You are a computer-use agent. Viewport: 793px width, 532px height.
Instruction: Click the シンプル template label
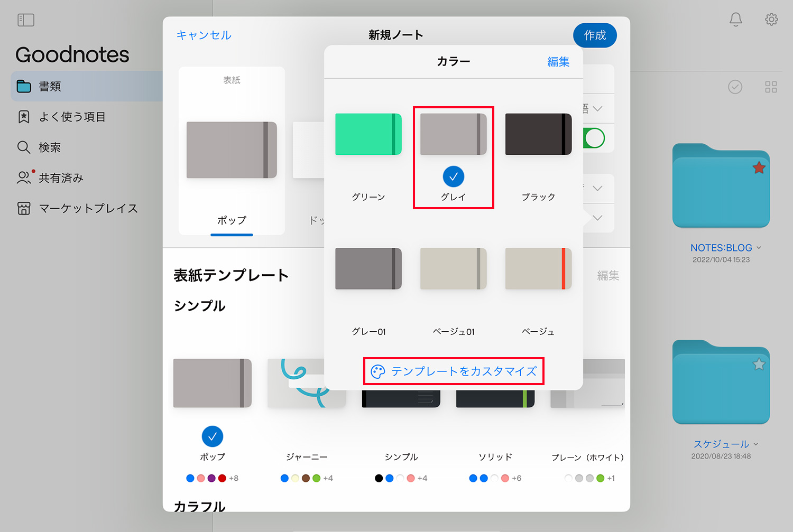coord(401,457)
